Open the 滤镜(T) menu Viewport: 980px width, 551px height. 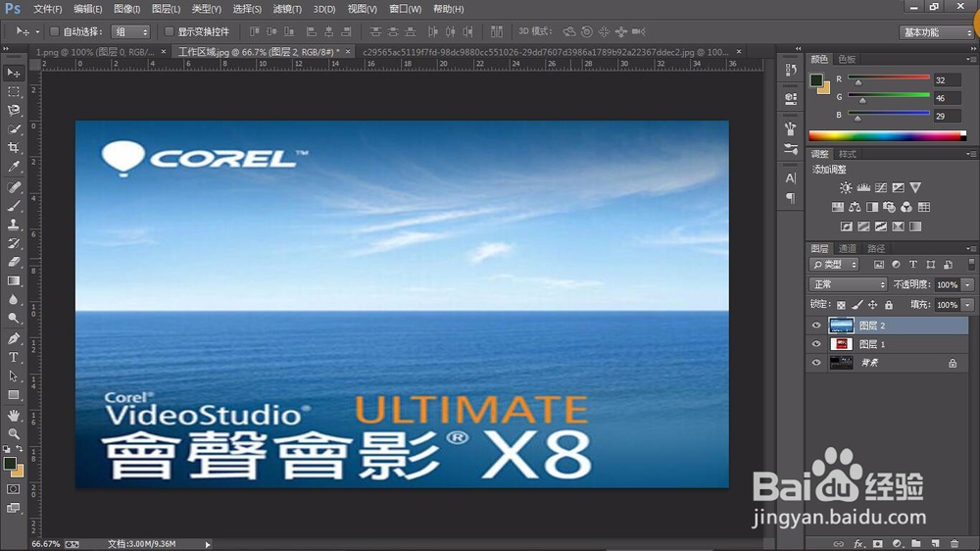point(287,9)
